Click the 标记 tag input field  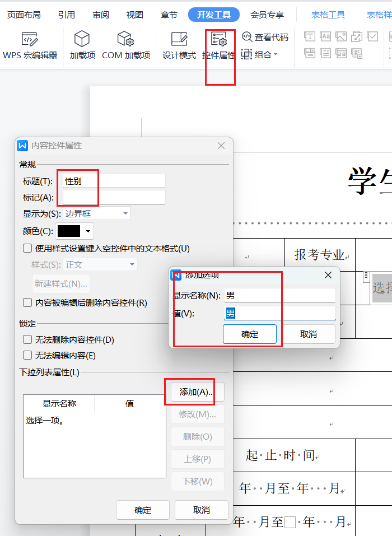114,197
